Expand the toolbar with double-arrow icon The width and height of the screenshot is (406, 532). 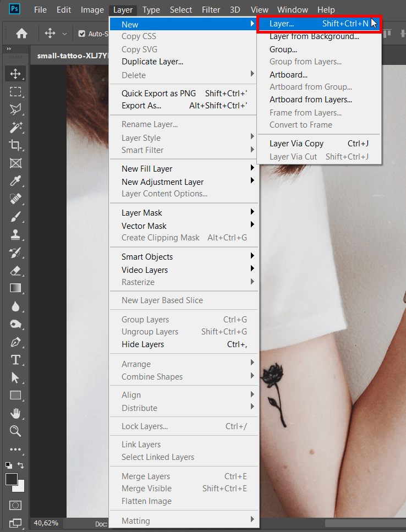pos(9,49)
